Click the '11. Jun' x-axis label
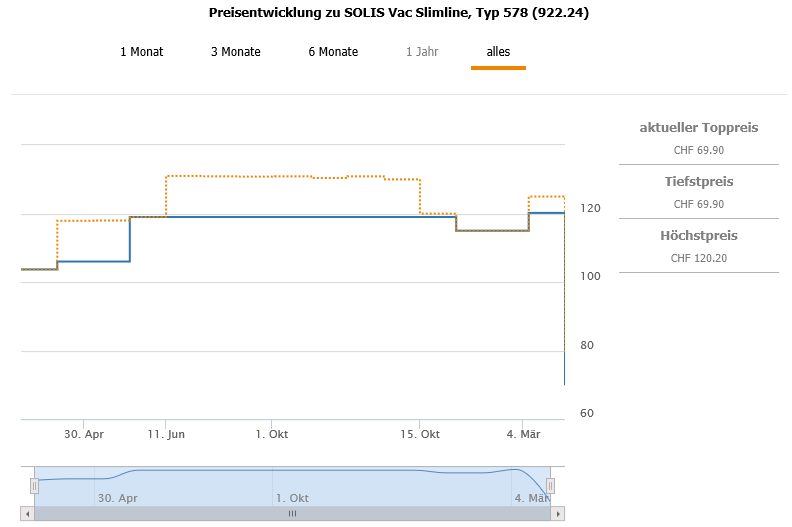The height and width of the screenshot is (527, 792). point(166,434)
